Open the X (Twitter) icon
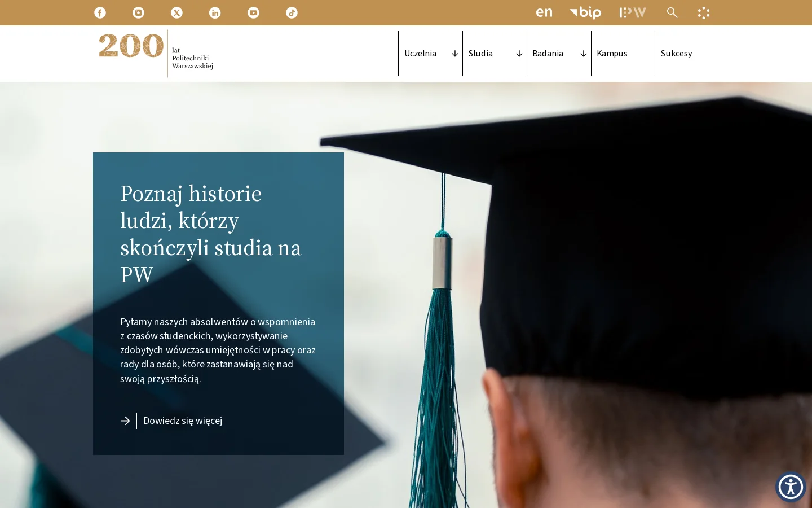Screen dimensions: 812x508 pos(176,12)
